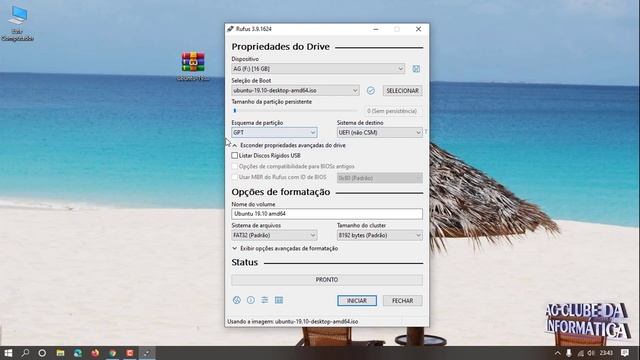Expand Exibir opções avançadas de formatação

point(285,249)
